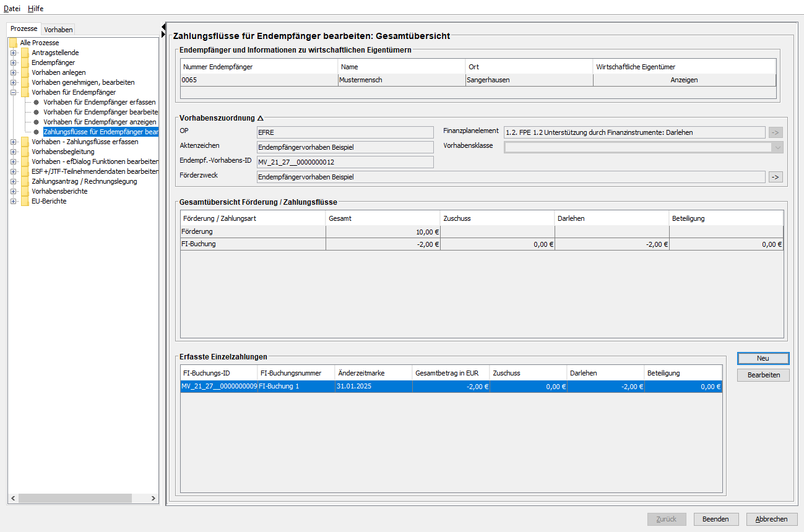
Task: Click the folder icon next to Vorhaben anlegen
Action: [25, 72]
